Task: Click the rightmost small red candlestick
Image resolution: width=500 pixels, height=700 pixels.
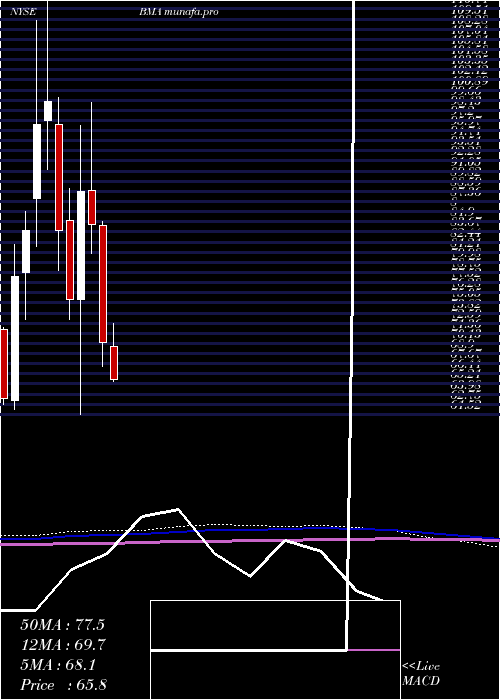Action: (114, 362)
